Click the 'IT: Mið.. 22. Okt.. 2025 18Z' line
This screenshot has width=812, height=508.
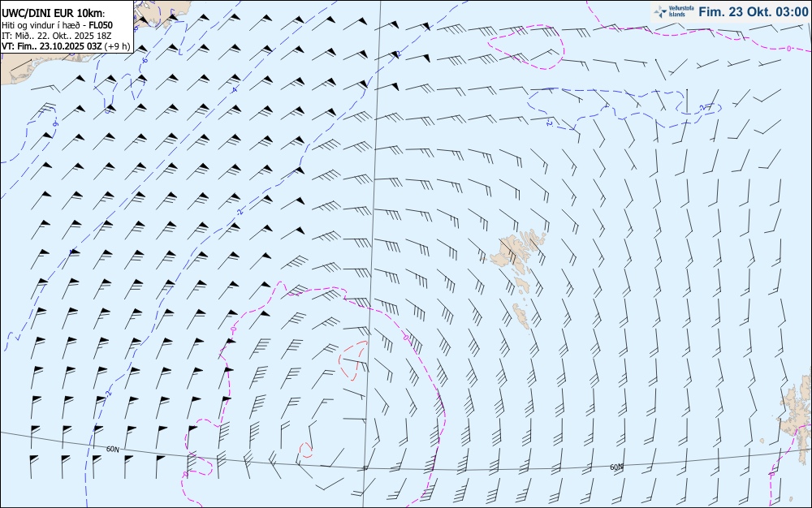point(57,36)
